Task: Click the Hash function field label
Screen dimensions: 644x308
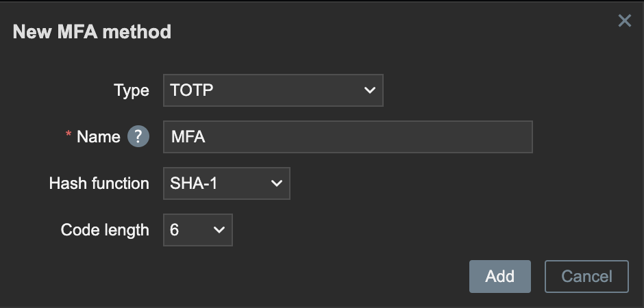Action: [99, 183]
